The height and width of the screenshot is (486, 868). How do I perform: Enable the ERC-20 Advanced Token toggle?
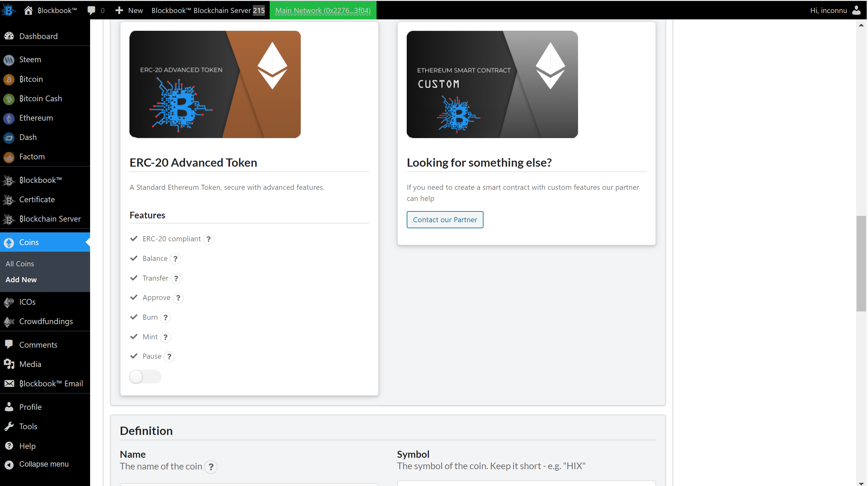145,377
